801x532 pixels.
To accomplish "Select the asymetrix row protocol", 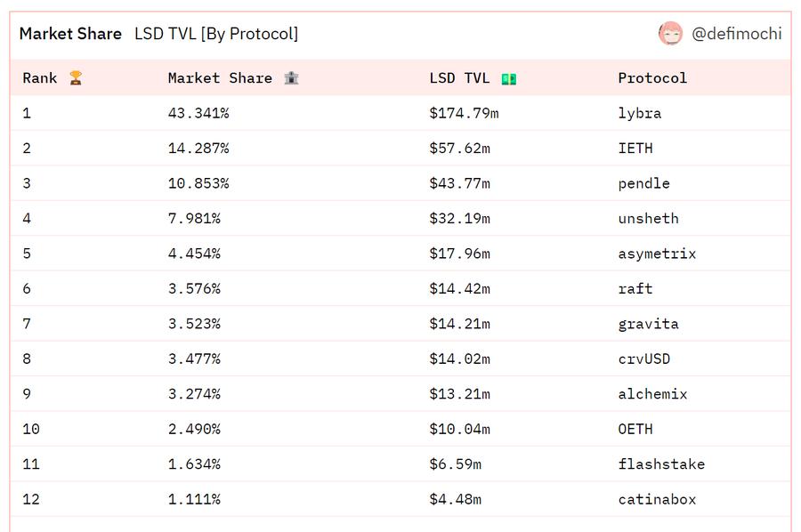I will pyautogui.click(x=657, y=254).
